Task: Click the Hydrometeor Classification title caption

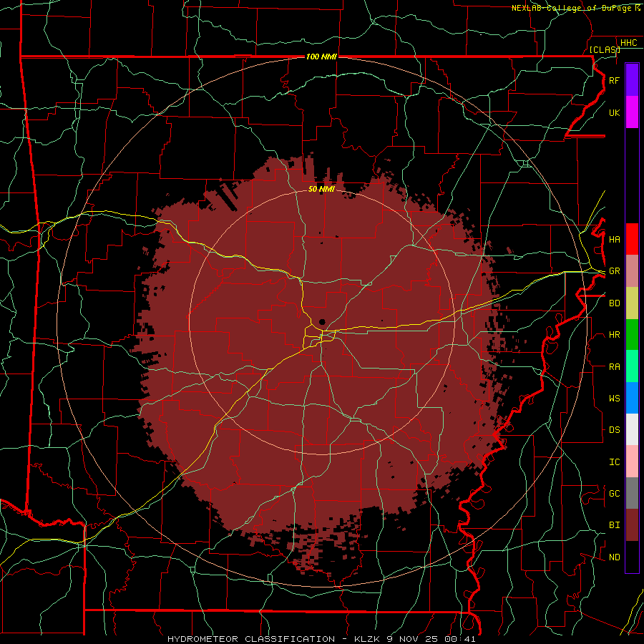Action: [x=321, y=639]
